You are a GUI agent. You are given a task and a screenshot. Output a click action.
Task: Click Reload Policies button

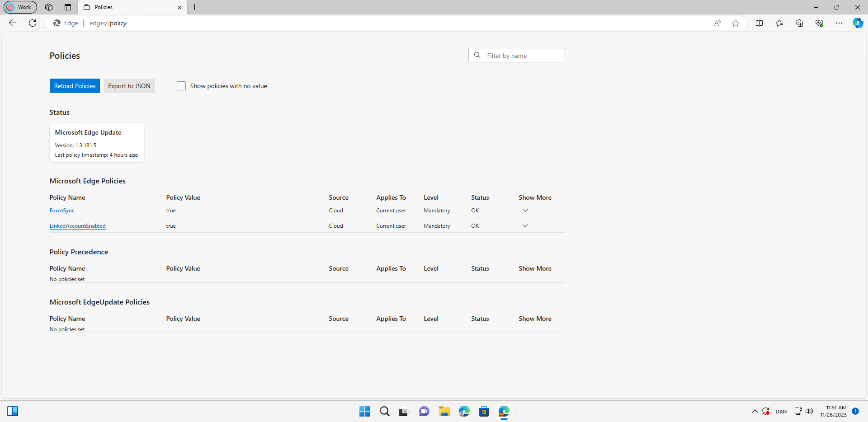75,86
